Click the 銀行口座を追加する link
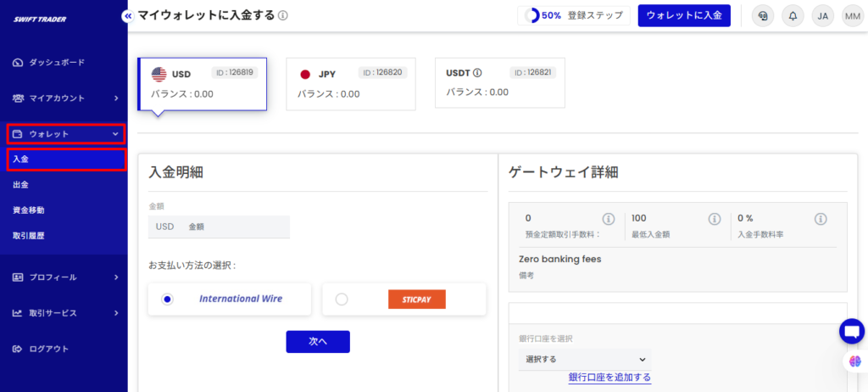The image size is (868, 392). 609,378
